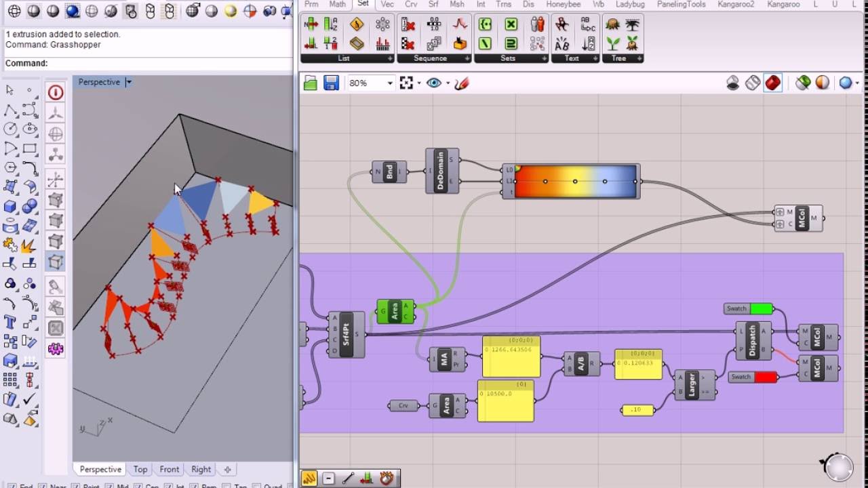Click the green Swatch component color

point(762,308)
